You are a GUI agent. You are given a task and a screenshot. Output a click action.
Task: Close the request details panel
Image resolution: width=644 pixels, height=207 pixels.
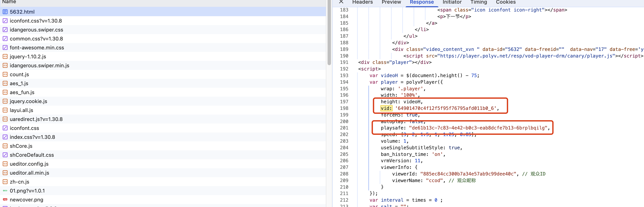341,2
